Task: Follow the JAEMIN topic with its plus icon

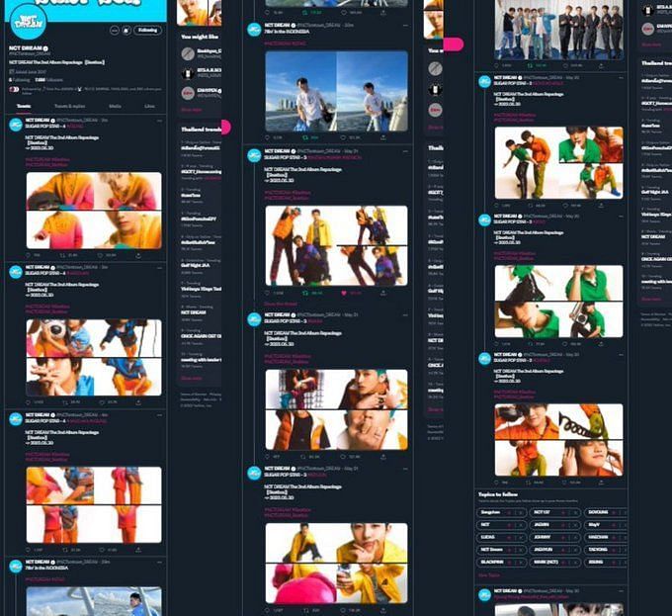Action: [x=563, y=525]
